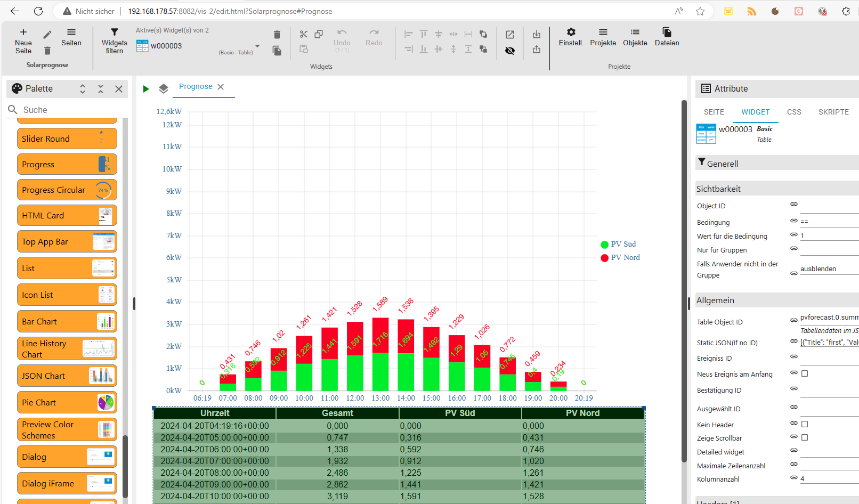Image resolution: width=859 pixels, height=504 pixels.
Task: Click the bring to front icon
Action: 483,34
